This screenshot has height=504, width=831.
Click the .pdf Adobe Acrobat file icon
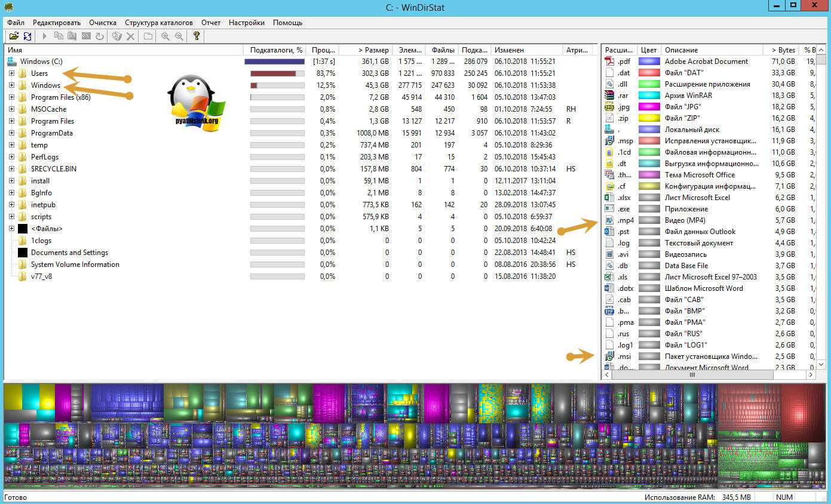609,62
